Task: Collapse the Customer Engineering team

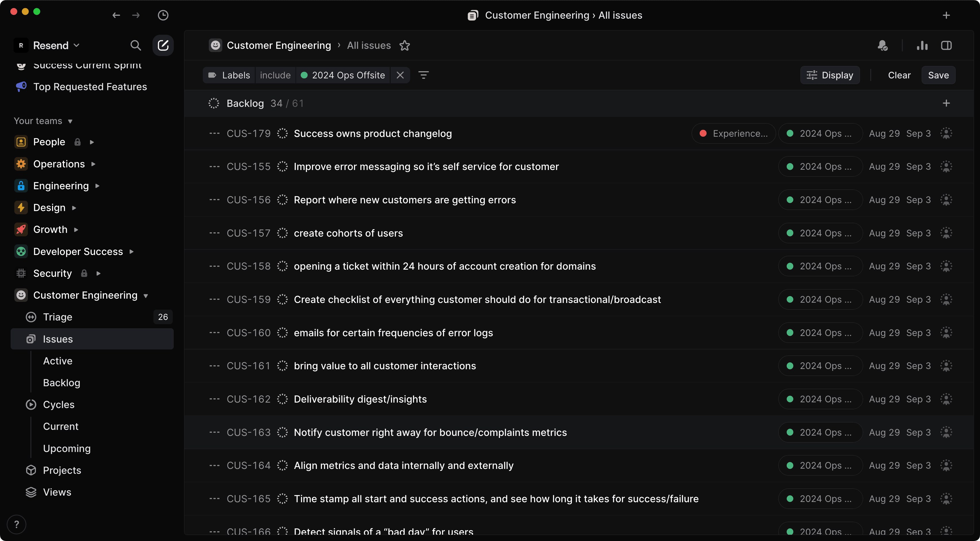Action: pyautogui.click(x=146, y=295)
